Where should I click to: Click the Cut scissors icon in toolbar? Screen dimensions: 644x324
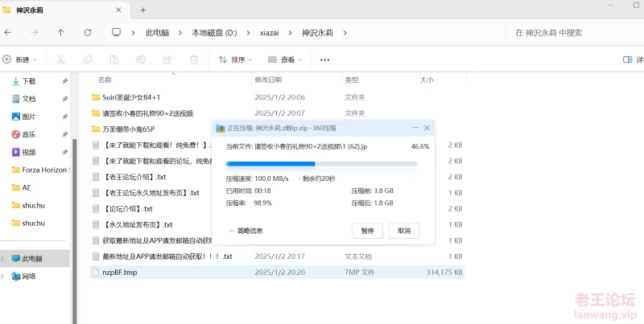point(62,59)
